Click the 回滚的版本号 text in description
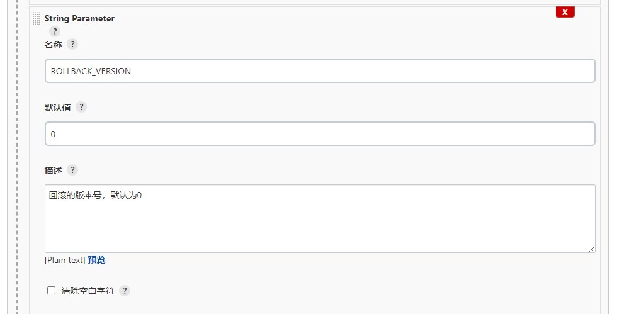The image size is (644, 314). tap(75, 195)
